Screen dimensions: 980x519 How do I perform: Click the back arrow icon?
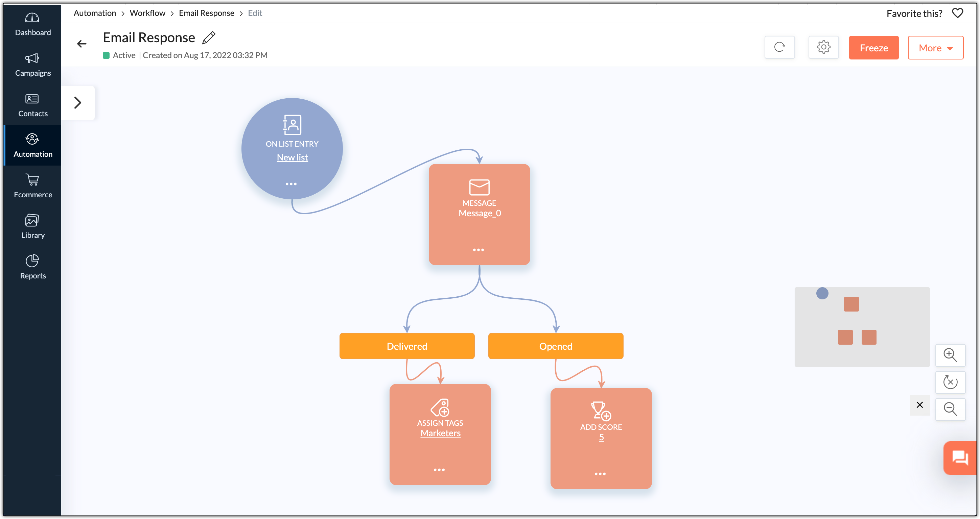[x=82, y=44]
